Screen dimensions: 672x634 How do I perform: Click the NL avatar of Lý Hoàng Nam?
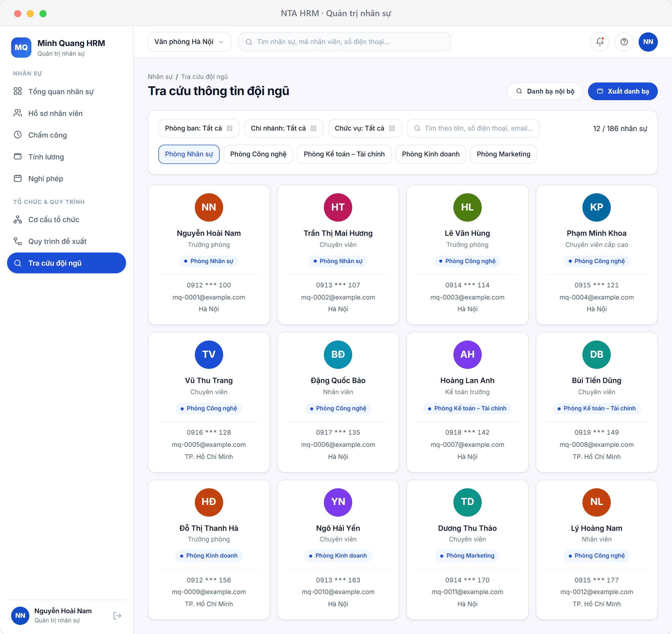[596, 502]
